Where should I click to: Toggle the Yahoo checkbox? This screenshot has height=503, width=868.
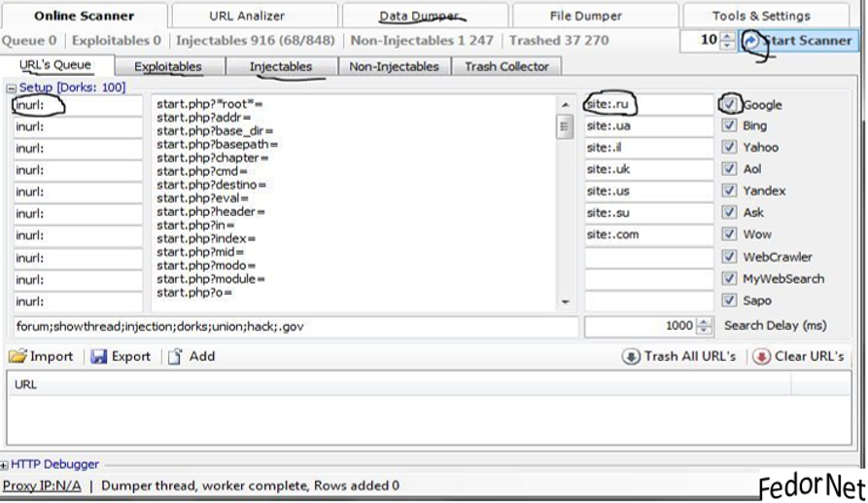730,147
